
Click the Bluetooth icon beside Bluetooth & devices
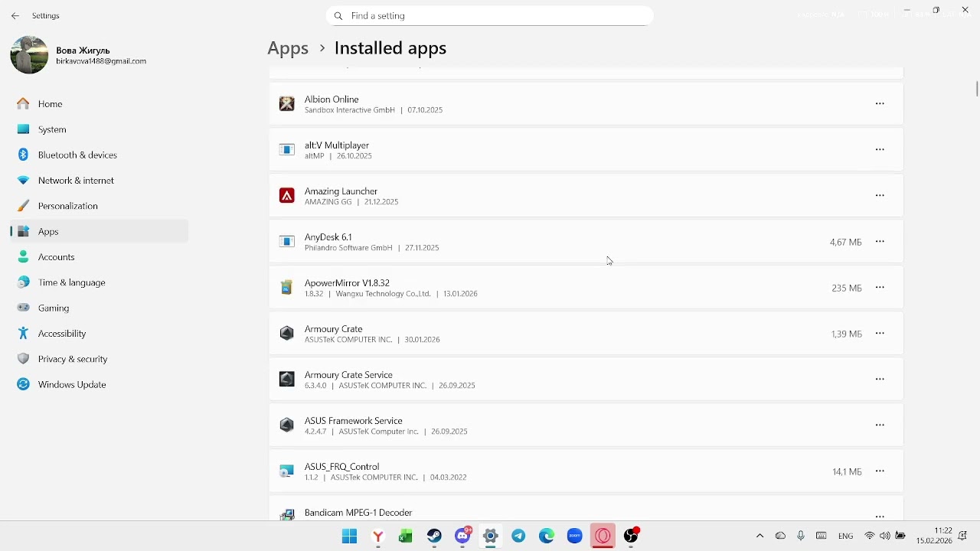pos(23,155)
